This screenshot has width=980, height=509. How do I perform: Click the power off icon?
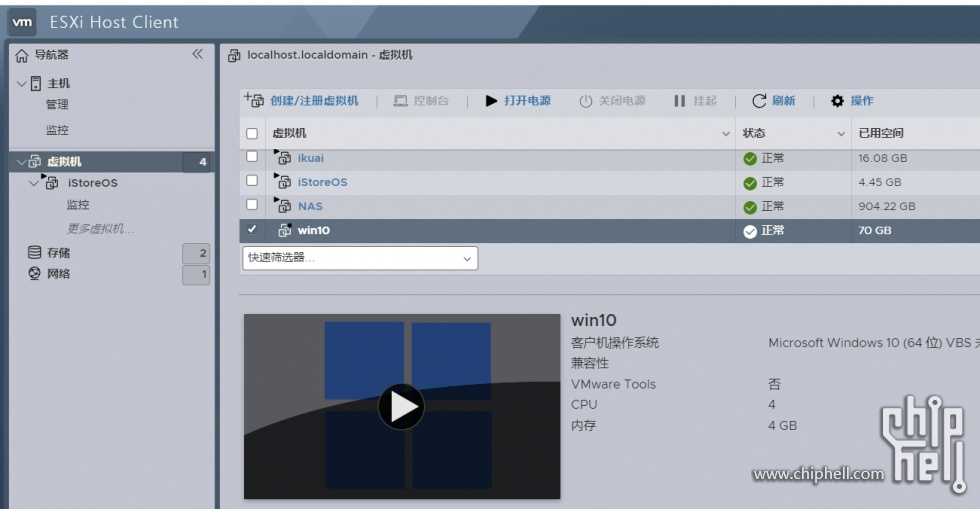586,101
